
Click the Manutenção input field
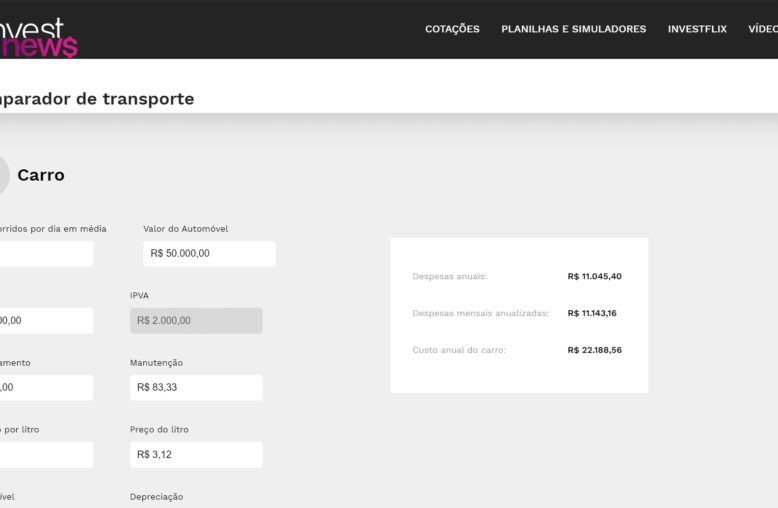196,387
